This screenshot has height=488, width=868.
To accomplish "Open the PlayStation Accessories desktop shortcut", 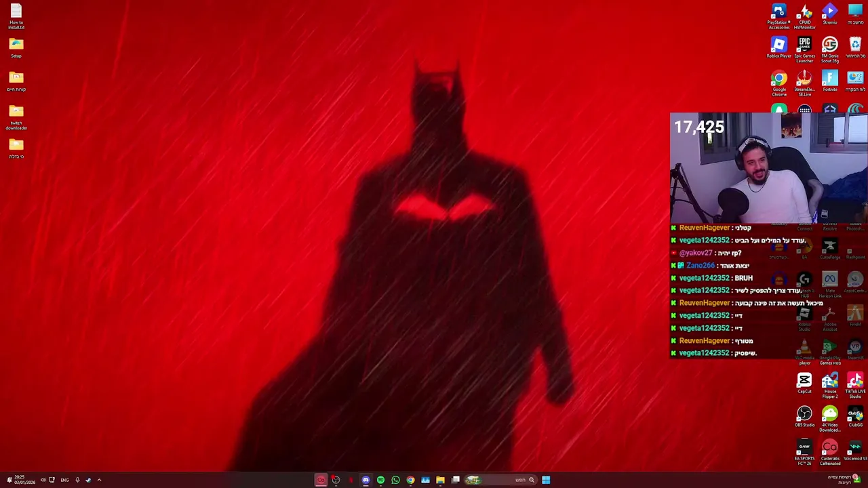I will pyautogui.click(x=778, y=16).
